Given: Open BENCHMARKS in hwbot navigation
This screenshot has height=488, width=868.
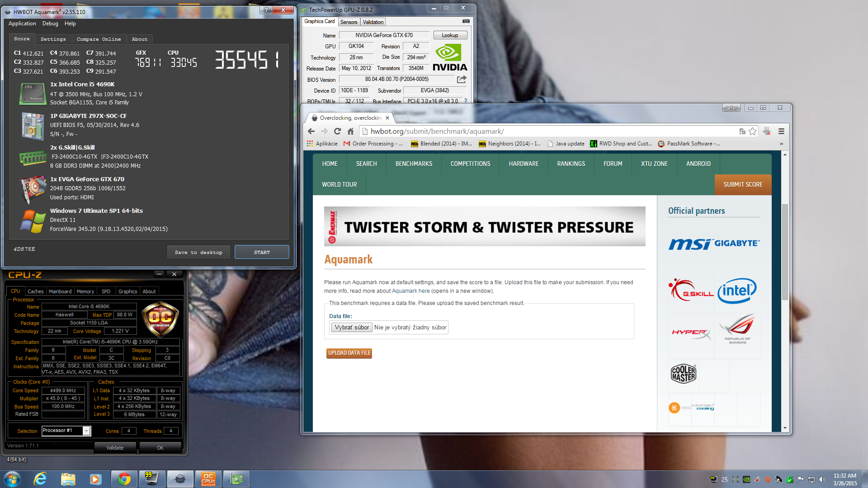Looking at the screenshot, I should [x=414, y=164].
